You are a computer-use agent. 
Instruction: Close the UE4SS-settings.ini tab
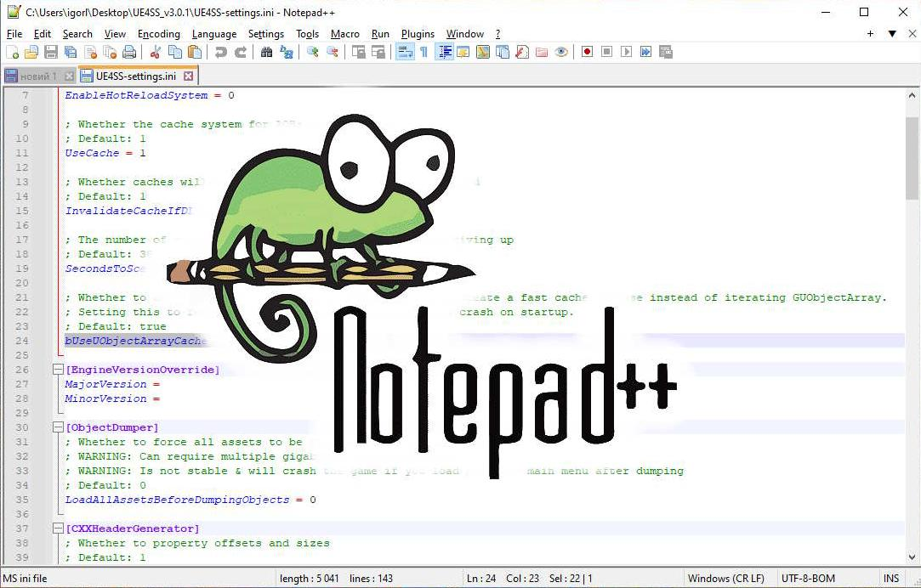[188, 76]
